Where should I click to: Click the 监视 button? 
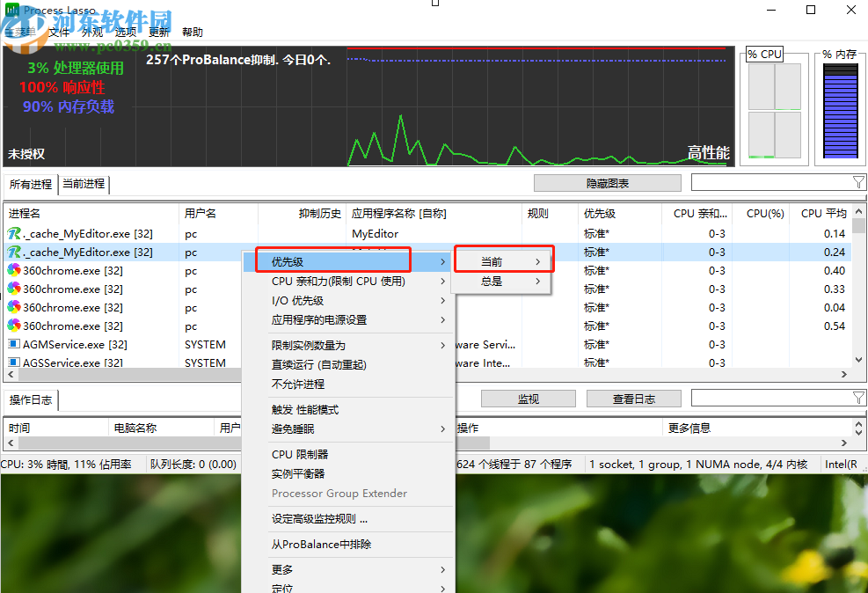pyautogui.click(x=529, y=399)
